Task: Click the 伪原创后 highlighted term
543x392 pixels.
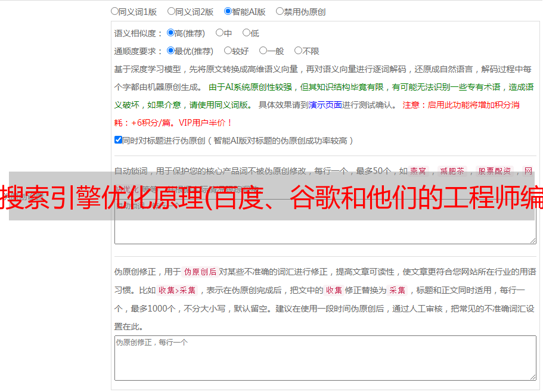Action: [x=200, y=272]
